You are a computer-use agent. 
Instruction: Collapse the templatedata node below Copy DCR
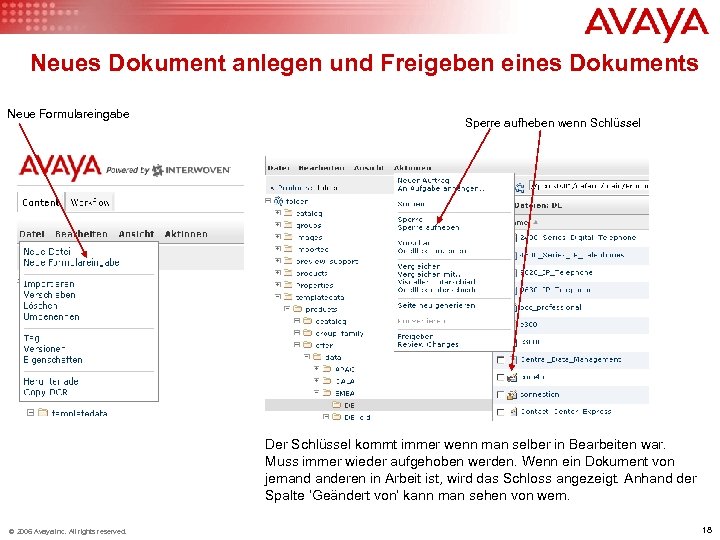pos(30,413)
